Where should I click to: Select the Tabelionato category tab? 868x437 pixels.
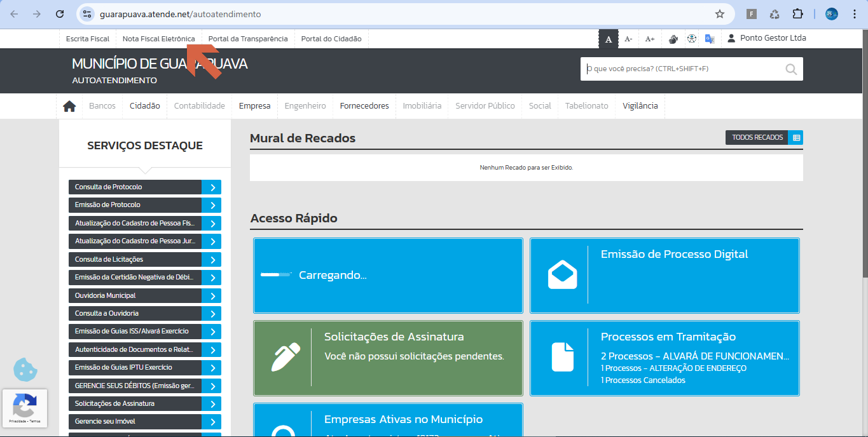coord(587,106)
